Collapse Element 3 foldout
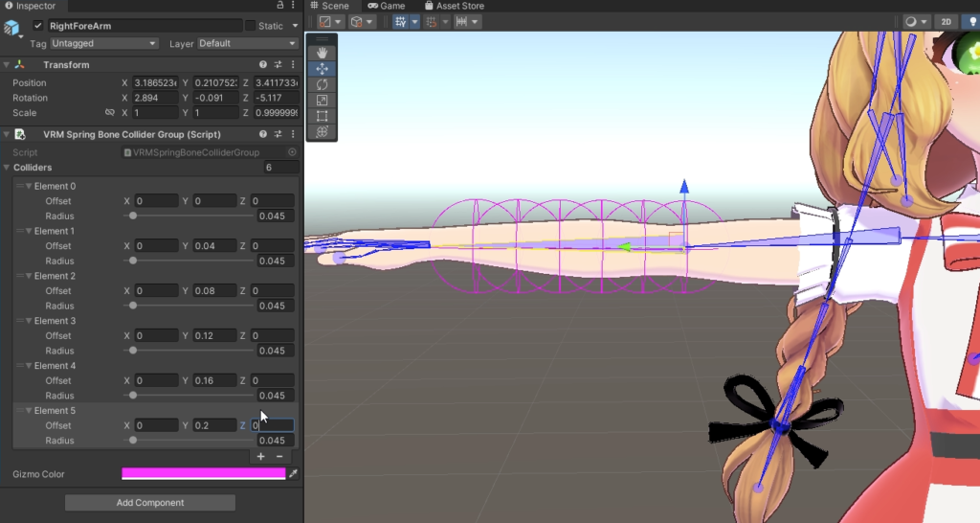 click(29, 320)
